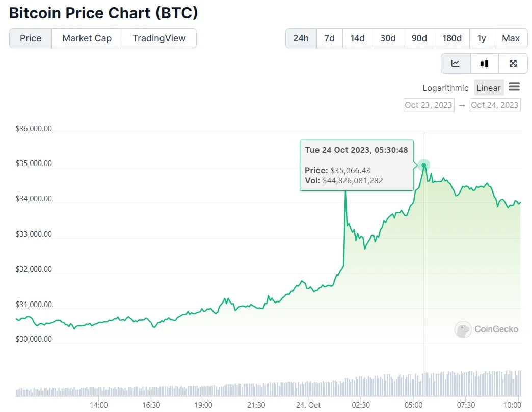Open the Price tab
Screen dimensions: 532x412
[x=31, y=38]
